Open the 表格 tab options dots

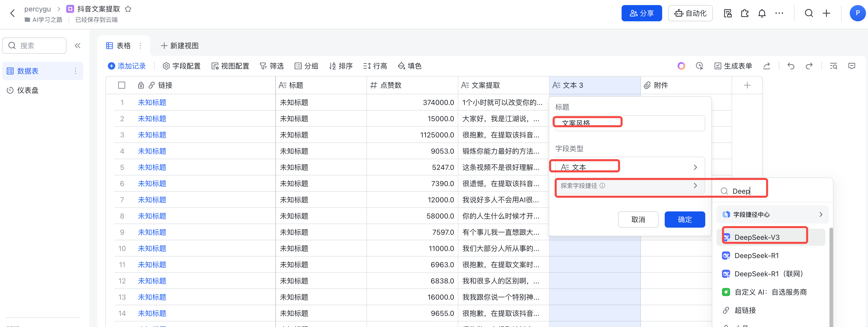(140, 45)
